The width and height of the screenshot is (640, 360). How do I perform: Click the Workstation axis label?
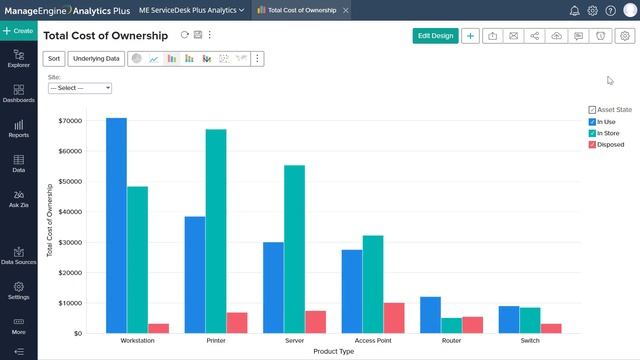137,340
